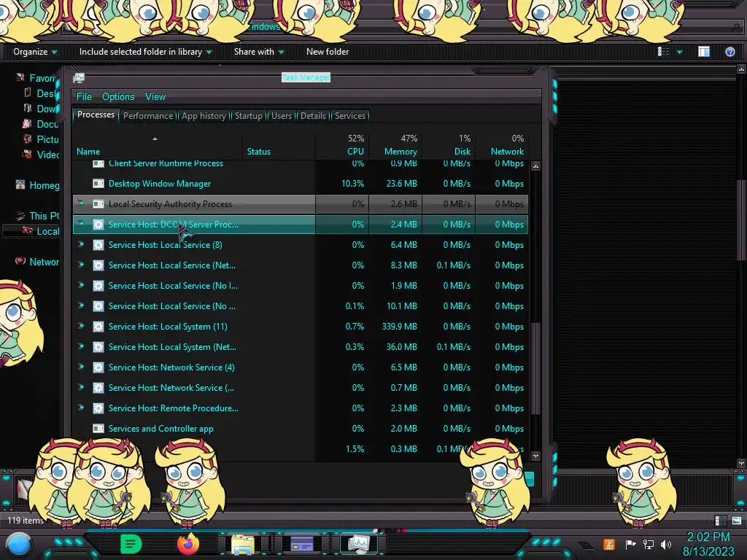Viewport: 747px width, 560px height.
Task: Open the Start orb button
Action: click(18, 544)
